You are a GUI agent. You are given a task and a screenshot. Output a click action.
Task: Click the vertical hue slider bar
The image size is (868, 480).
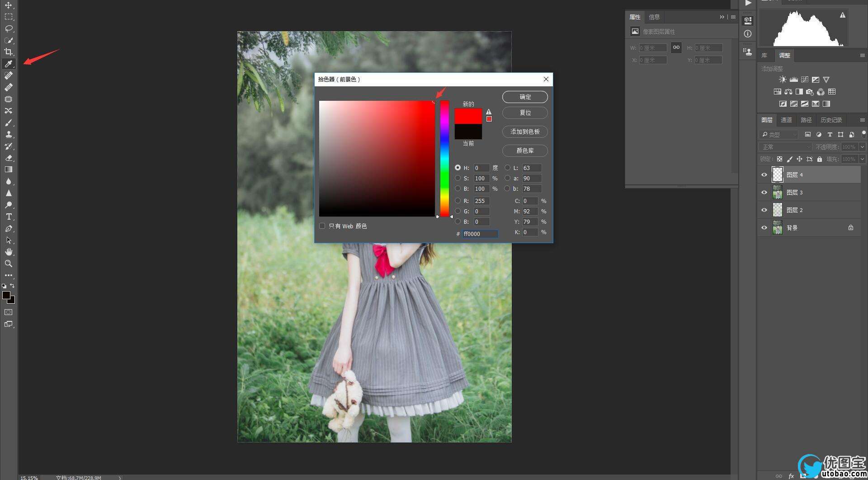click(x=445, y=159)
